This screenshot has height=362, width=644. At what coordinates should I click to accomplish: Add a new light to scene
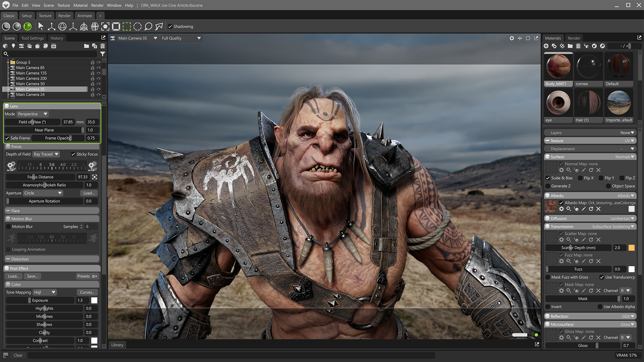click(13, 46)
